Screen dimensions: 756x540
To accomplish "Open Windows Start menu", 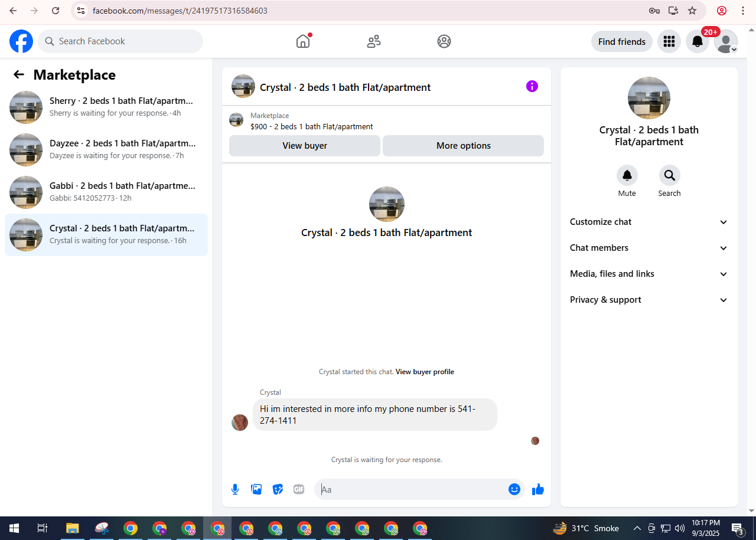I will click(x=14, y=528).
